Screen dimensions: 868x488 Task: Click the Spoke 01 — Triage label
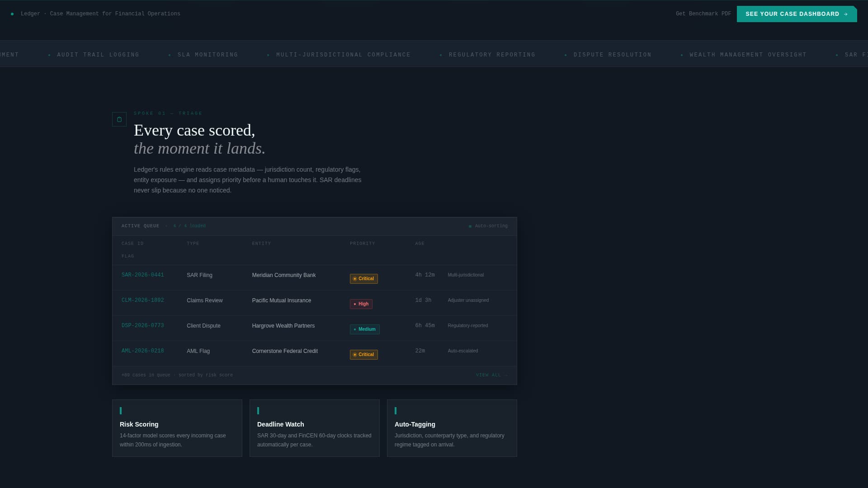coord(168,114)
